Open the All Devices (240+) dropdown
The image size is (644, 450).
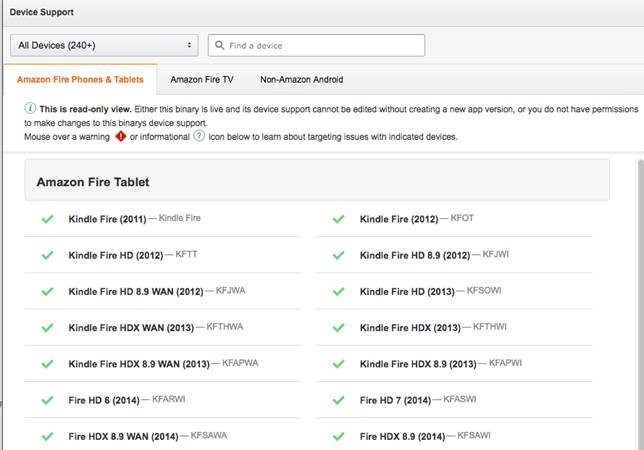point(104,45)
